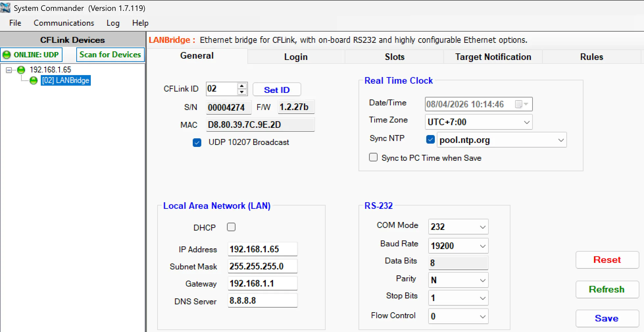Increment CFLink ID with up arrow
The width and height of the screenshot is (644, 332).
[x=242, y=86]
